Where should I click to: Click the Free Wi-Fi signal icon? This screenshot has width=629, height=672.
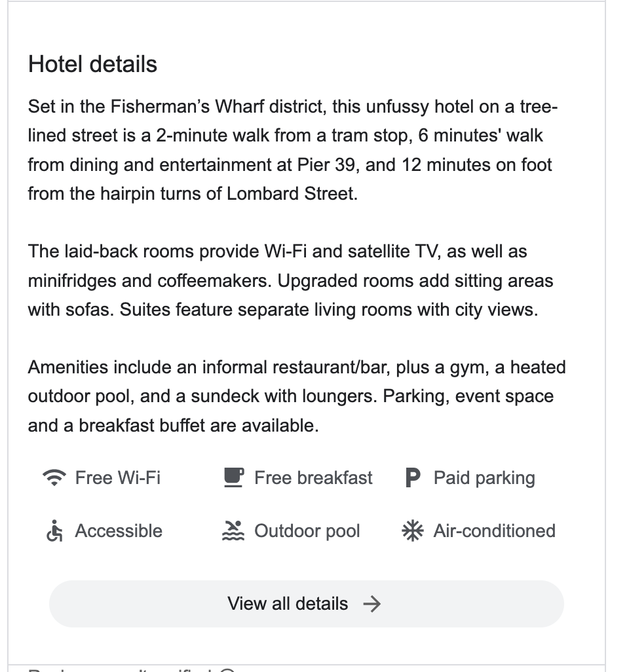tap(54, 478)
